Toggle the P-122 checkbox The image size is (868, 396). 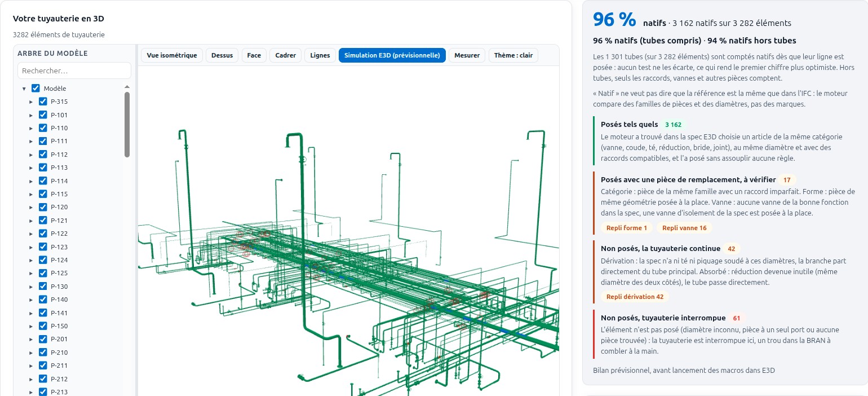click(x=43, y=234)
